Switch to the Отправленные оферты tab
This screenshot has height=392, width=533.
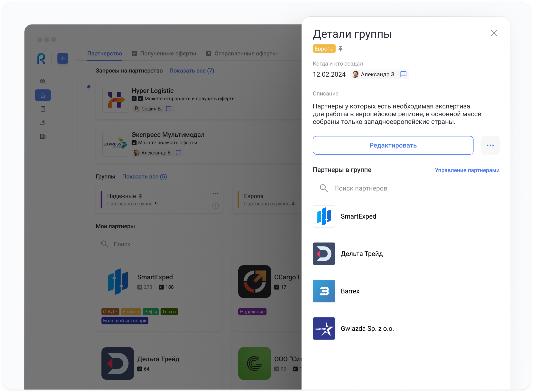(246, 53)
